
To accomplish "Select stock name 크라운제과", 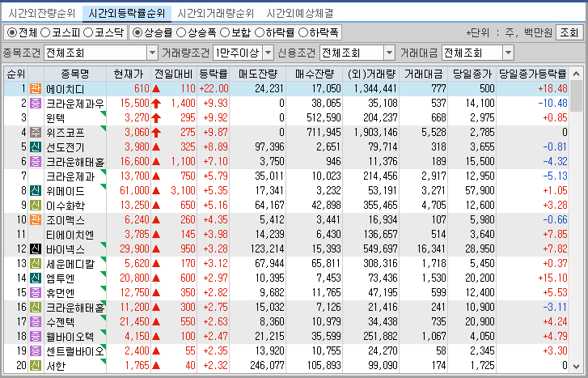I will (70, 176).
